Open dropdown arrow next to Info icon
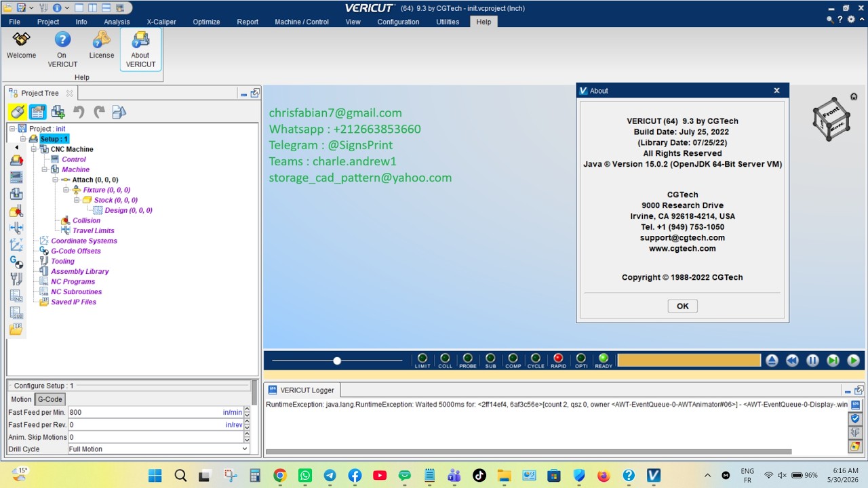Image resolution: width=868 pixels, height=488 pixels. 66,8
